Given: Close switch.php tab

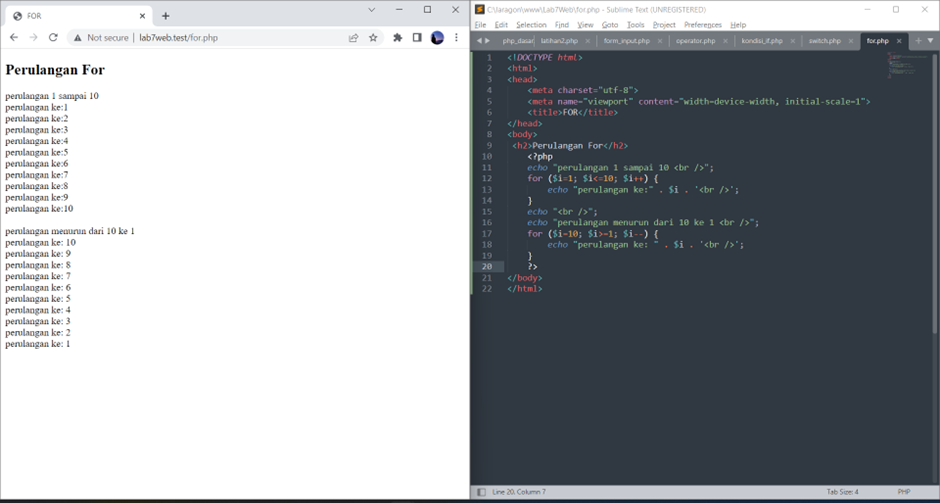Looking at the screenshot, I should (x=851, y=41).
